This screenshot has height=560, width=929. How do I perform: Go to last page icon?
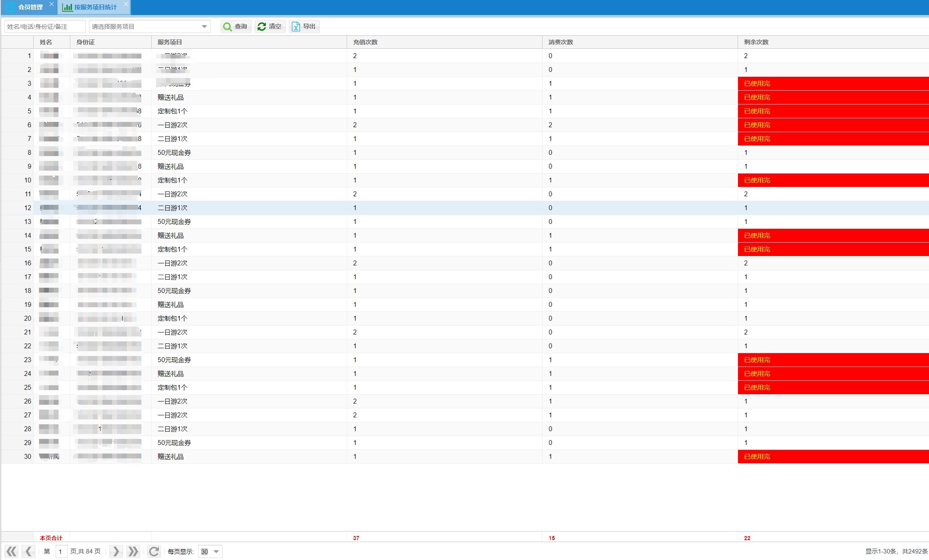click(133, 551)
